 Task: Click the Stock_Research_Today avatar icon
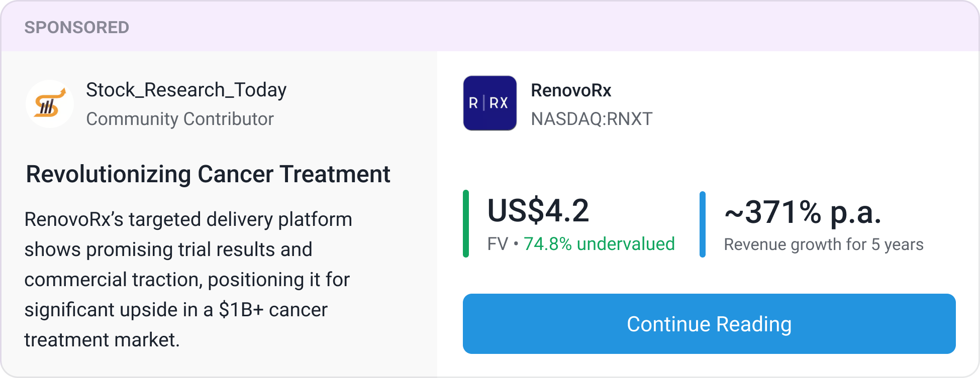50,104
